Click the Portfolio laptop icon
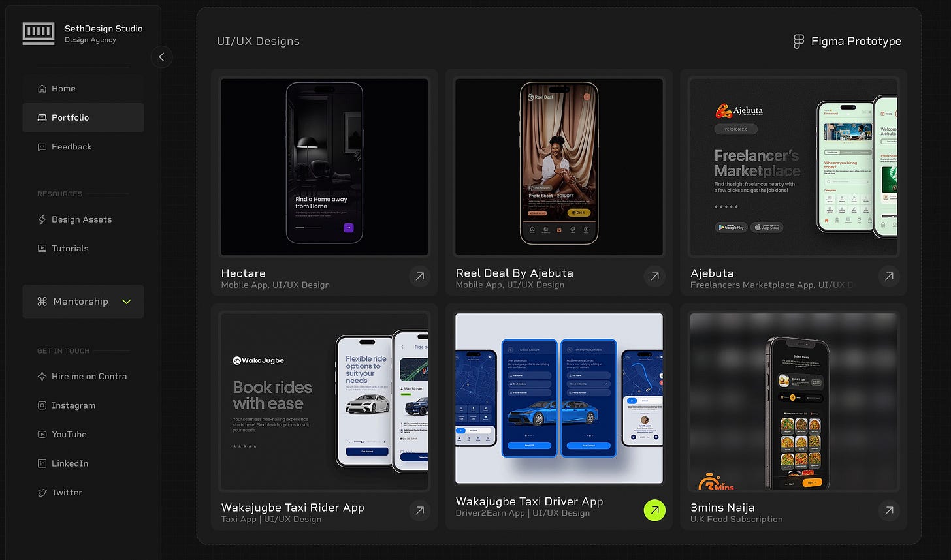The image size is (951, 560). 42,117
